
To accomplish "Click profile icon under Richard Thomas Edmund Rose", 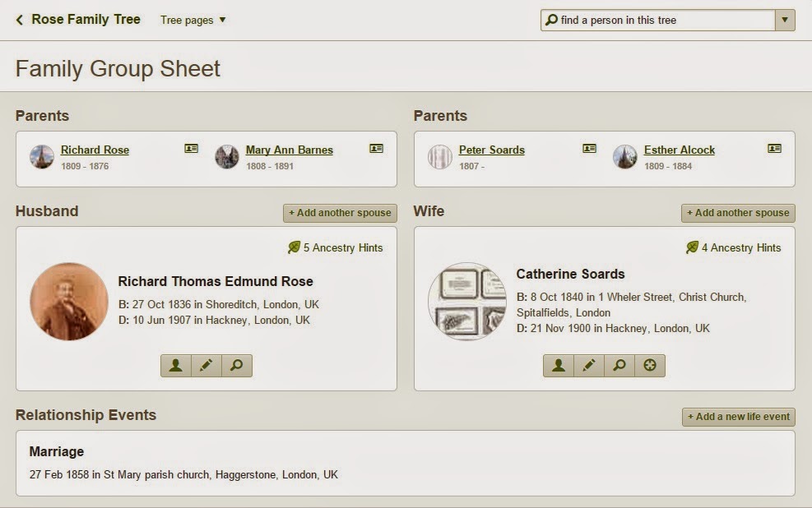I will click(x=175, y=366).
